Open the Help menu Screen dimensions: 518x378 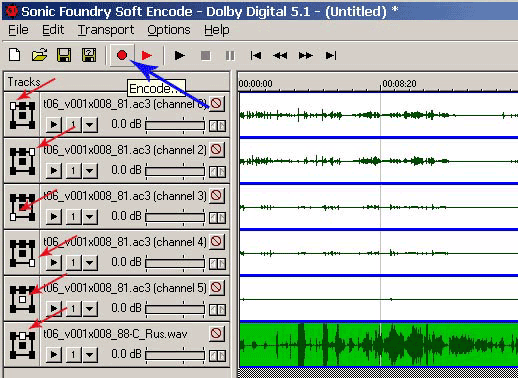click(x=217, y=30)
